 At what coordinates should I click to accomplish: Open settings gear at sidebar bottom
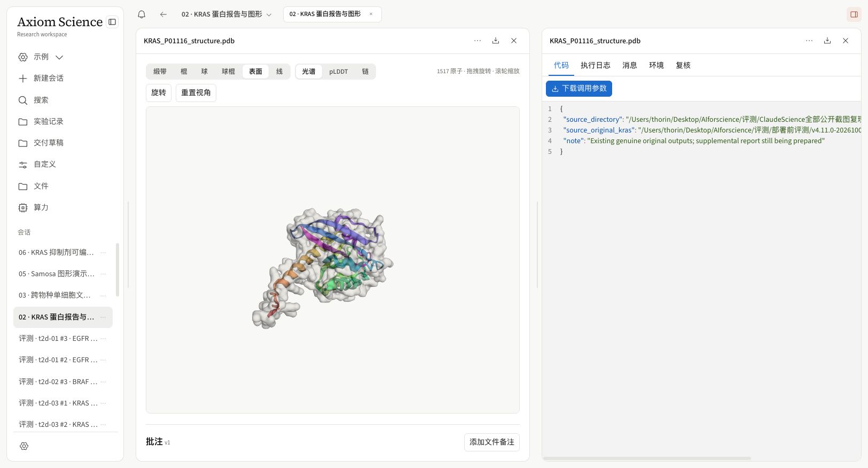pyautogui.click(x=24, y=446)
